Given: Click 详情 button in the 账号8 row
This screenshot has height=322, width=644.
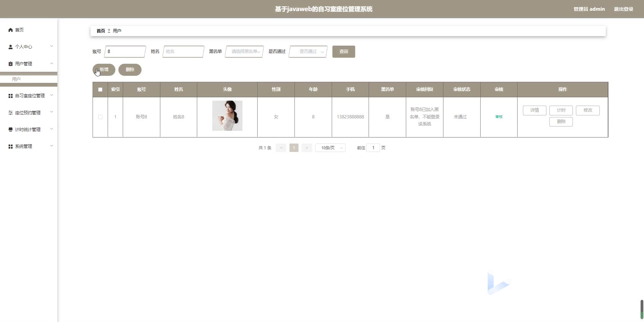Looking at the screenshot, I should point(535,110).
